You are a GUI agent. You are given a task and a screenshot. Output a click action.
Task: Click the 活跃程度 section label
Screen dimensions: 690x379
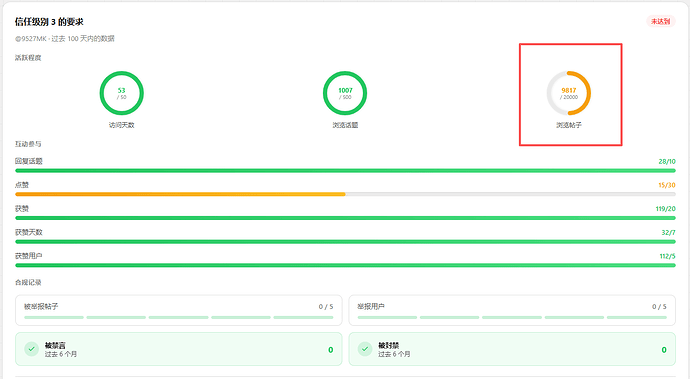coord(28,58)
